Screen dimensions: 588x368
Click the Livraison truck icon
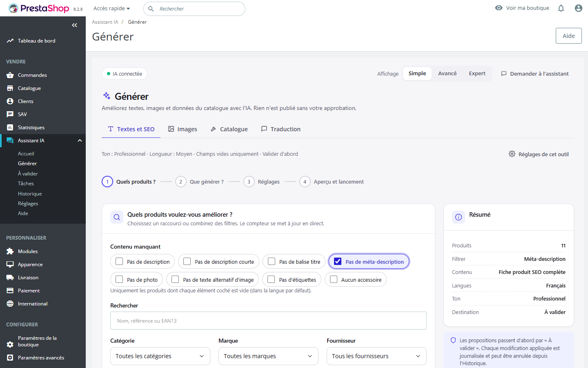point(10,278)
